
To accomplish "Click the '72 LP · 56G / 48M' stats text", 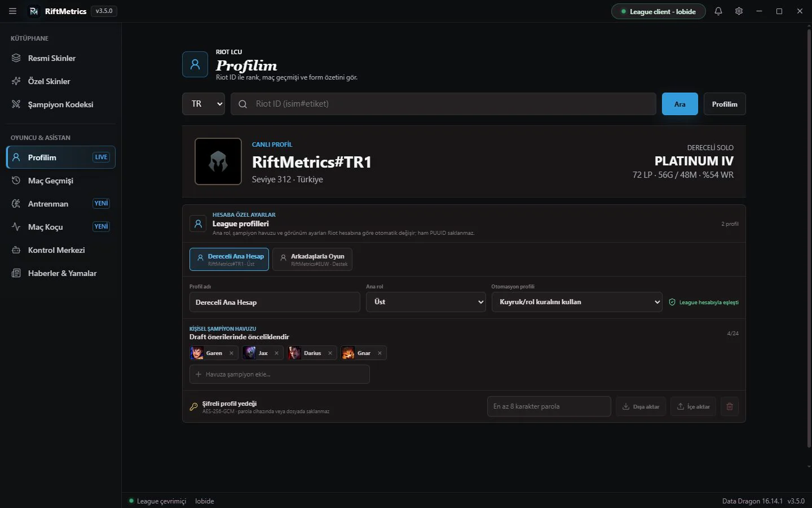I will tap(665, 175).
